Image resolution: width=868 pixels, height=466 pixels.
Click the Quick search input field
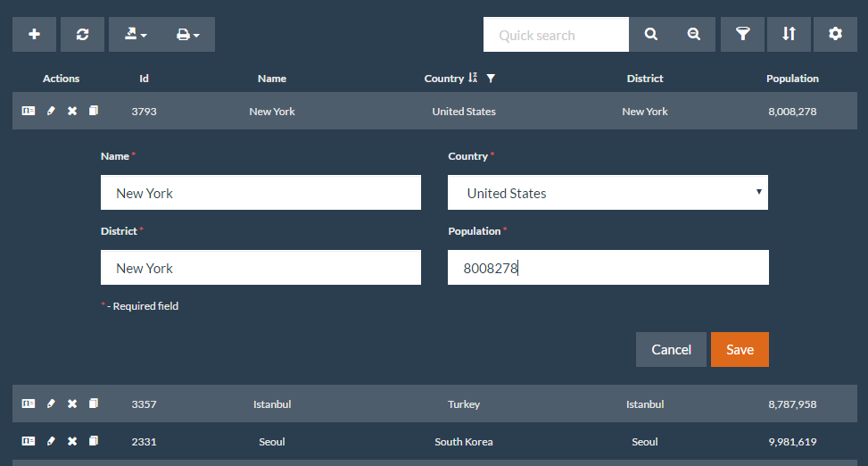click(556, 35)
